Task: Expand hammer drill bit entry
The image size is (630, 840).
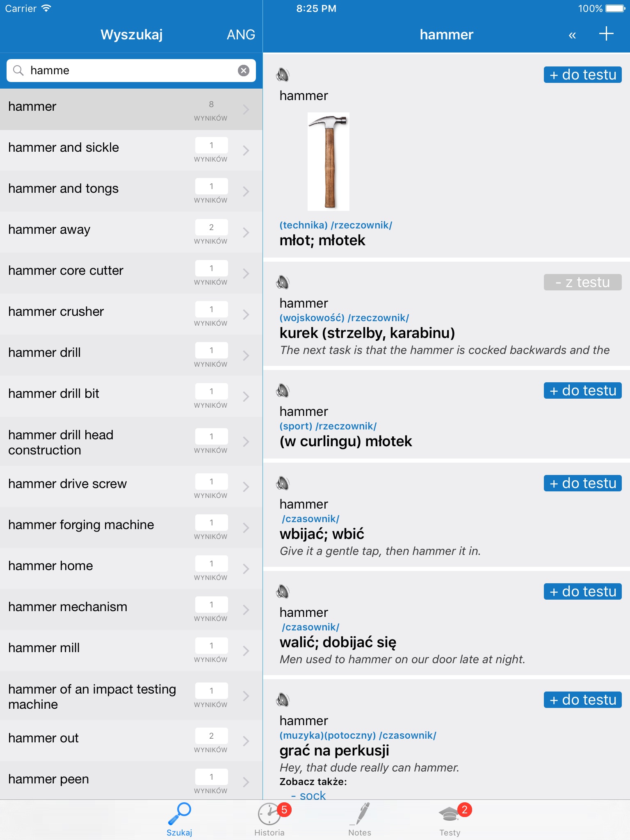Action: tap(246, 397)
